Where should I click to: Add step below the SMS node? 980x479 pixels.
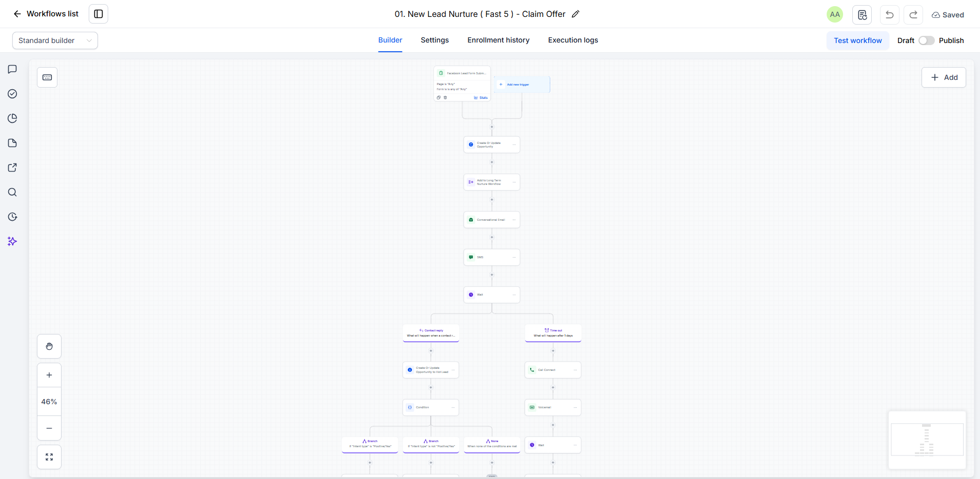(492, 275)
